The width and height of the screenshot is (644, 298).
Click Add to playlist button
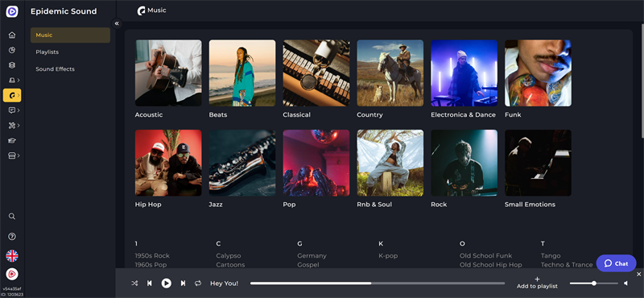[x=537, y=283]
